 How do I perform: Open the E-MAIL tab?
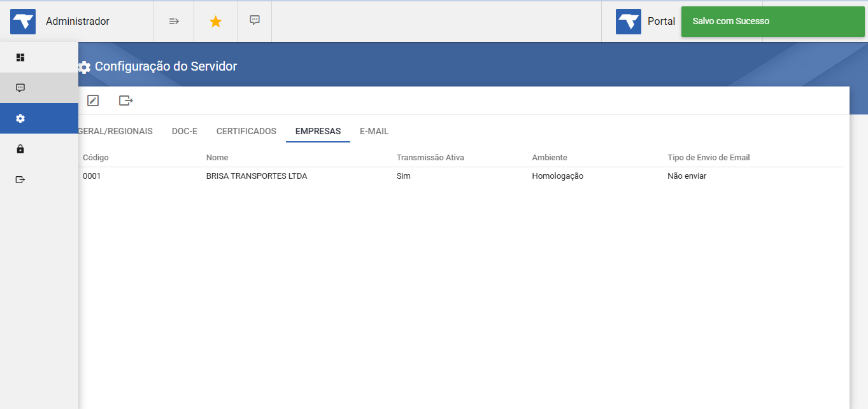[374, 132]
